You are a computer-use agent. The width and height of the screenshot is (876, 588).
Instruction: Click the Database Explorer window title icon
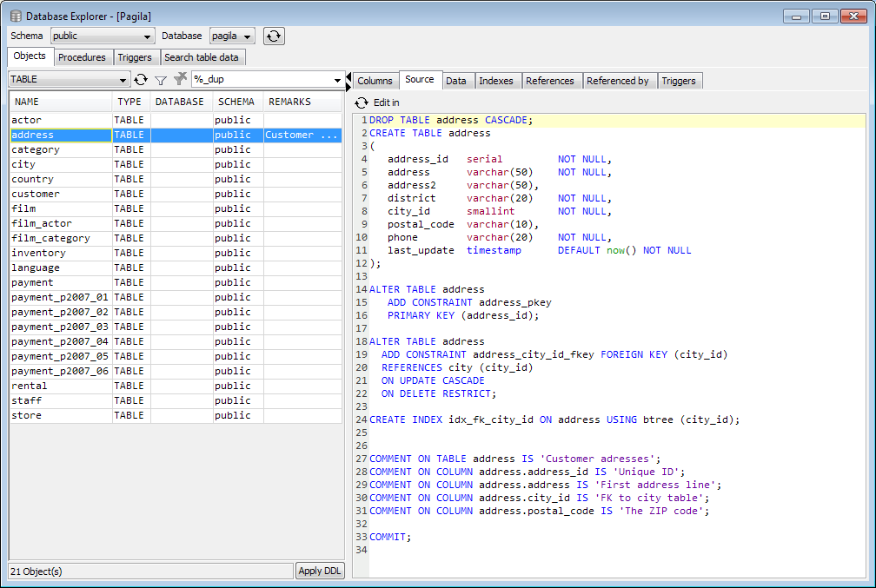tap(16, 16)
